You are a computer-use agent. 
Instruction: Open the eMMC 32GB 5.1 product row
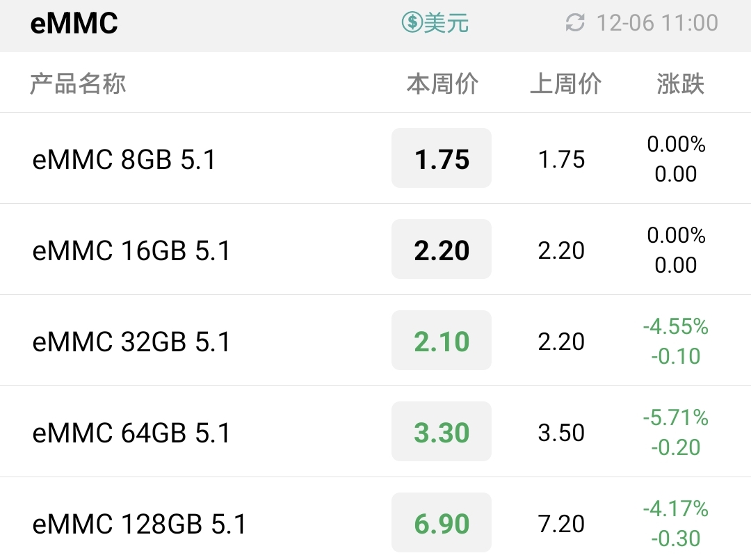click(x=375, y=340)
